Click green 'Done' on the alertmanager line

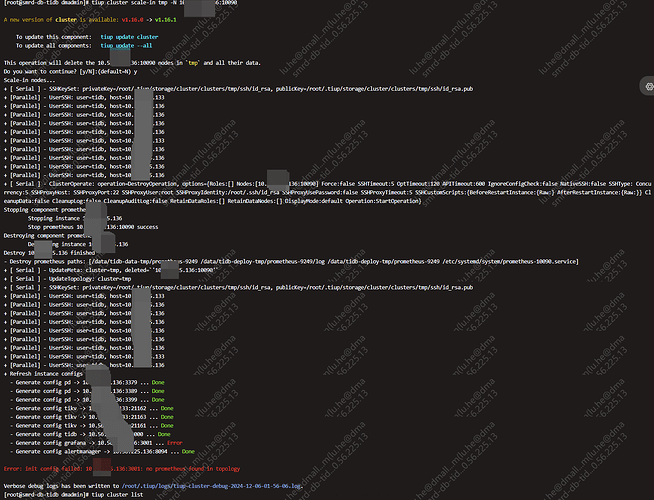[188, 452]
